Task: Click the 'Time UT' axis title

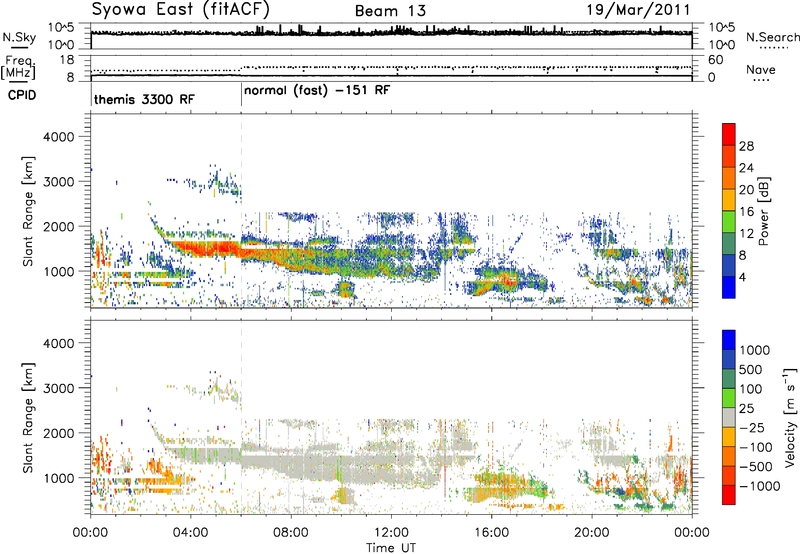Action: coord(391,548)
